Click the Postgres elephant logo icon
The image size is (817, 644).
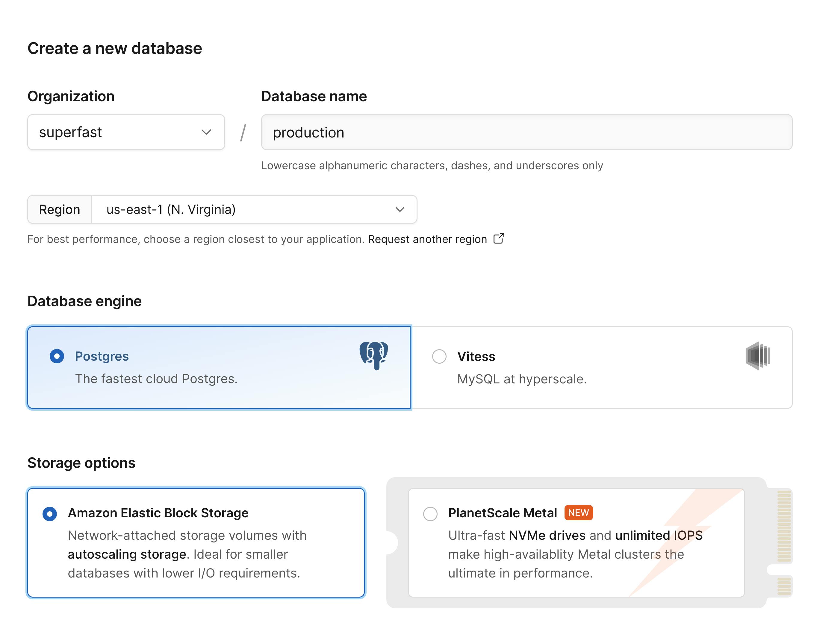pos(373,356)
